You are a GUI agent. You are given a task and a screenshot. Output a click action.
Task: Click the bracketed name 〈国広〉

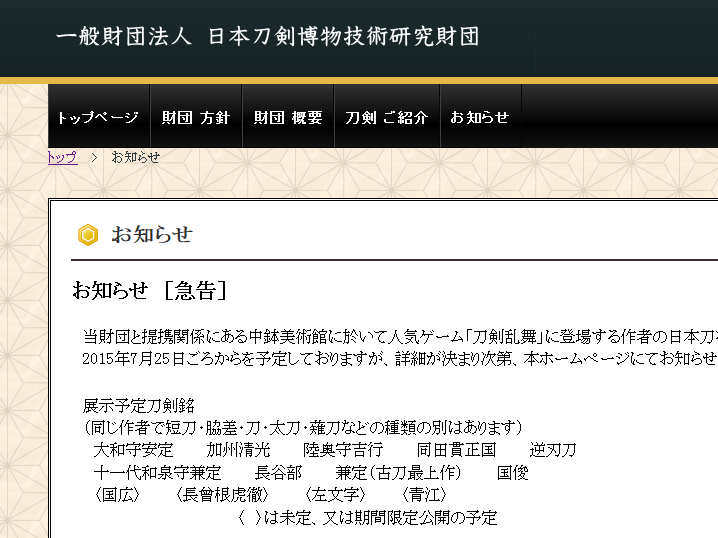click(116, 495)
